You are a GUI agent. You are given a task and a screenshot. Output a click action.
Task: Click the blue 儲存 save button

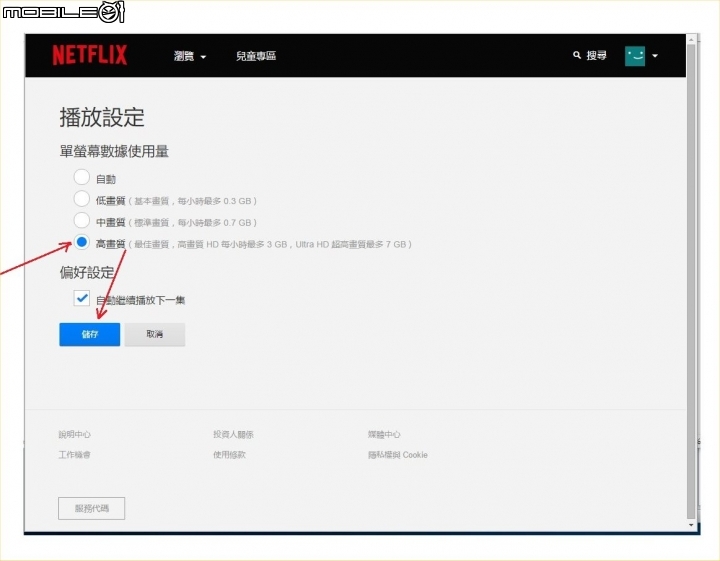[90, 334]
